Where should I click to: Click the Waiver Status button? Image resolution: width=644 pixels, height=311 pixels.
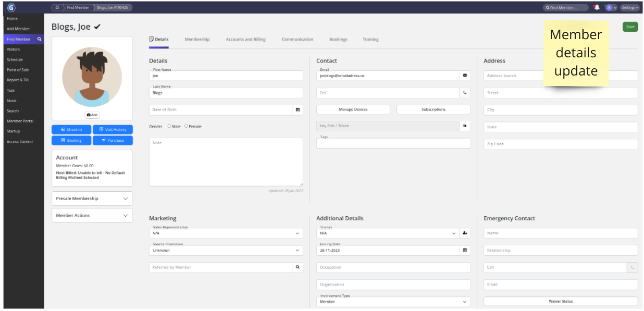561,301
